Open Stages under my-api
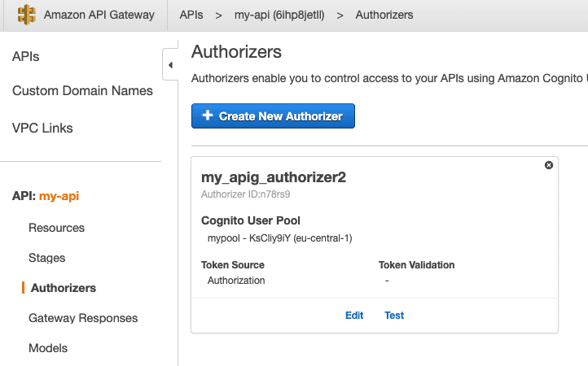Screen dimensions: 588x366 47,258
